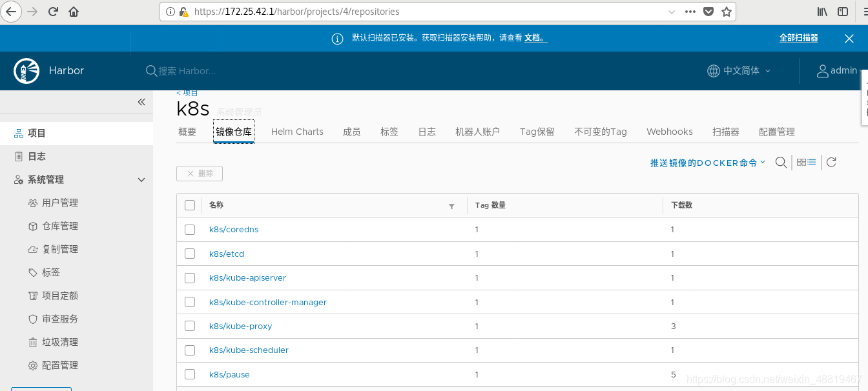This screenshot has height=391, width=868.
Task: Go back via the < 项目 breadcrumb link
Action: 187,93
